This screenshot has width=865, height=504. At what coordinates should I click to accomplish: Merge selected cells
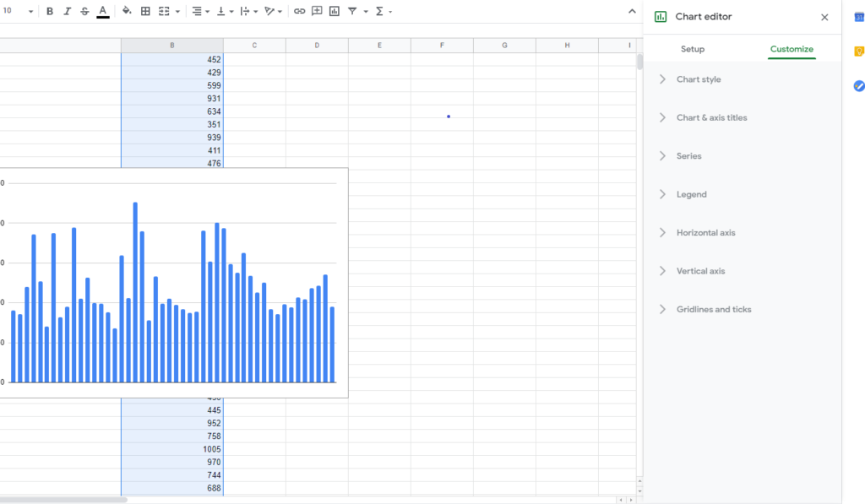(x=164, y=11)
